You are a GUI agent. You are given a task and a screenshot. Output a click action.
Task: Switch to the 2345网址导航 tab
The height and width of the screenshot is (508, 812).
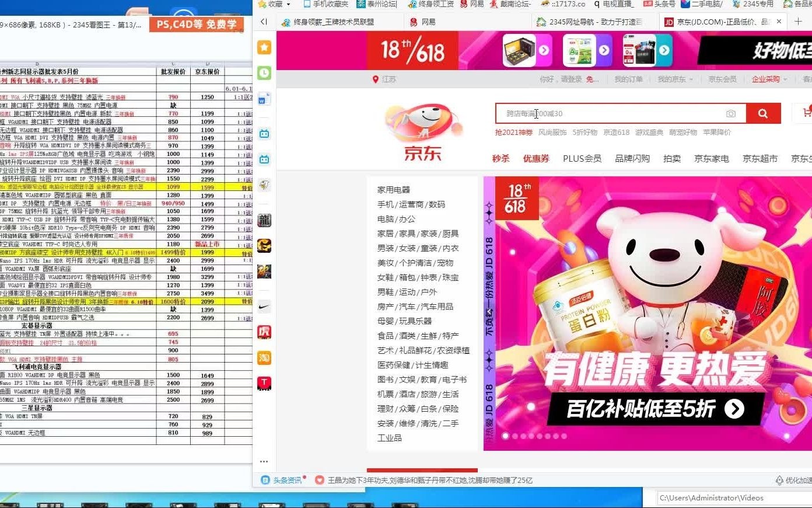[x=589, y=22]
